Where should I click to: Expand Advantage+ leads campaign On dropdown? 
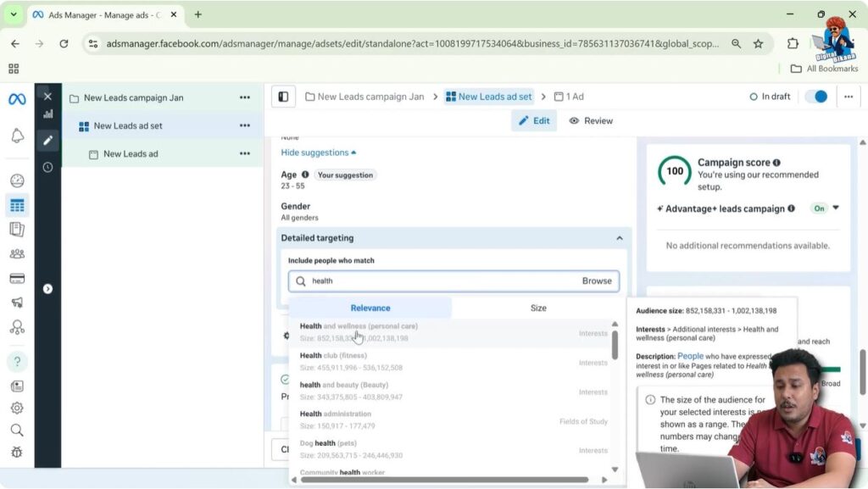click(836, 208)
